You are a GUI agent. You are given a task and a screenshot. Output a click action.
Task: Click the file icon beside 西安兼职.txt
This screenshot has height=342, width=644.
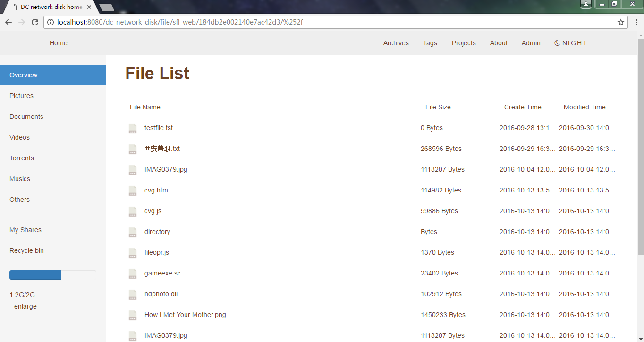click(x=133, y=149)
